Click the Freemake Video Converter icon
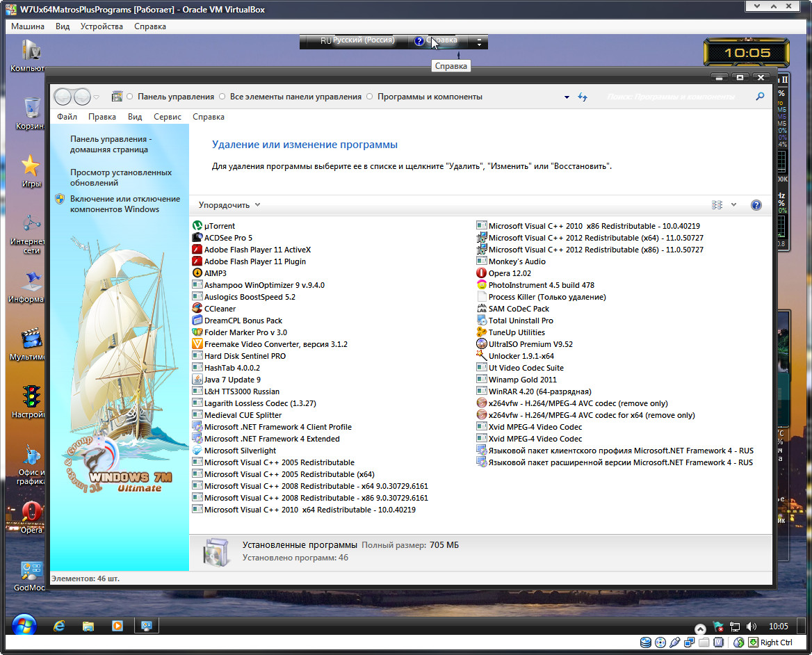Viewport: 812px width, 655px height. coord(197,343)
